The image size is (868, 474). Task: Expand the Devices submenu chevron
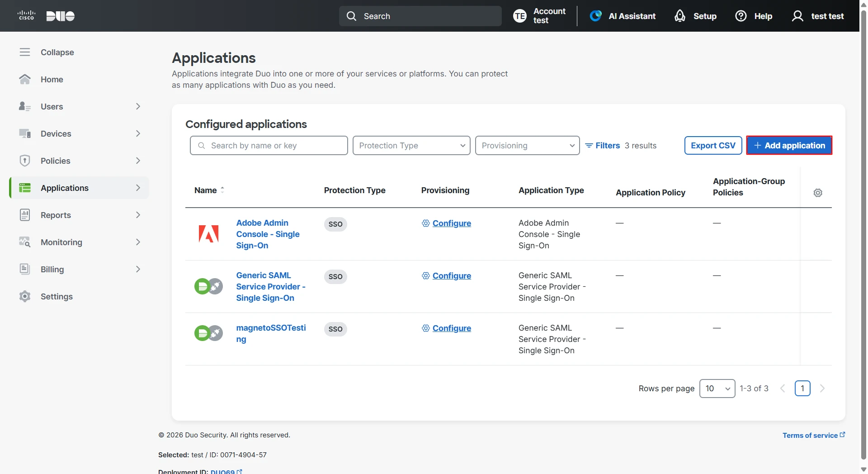tap(138, 133)
